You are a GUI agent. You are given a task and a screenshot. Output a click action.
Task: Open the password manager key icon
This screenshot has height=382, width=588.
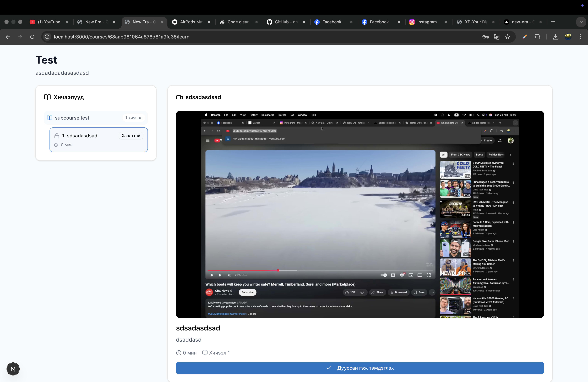point(485,37)
